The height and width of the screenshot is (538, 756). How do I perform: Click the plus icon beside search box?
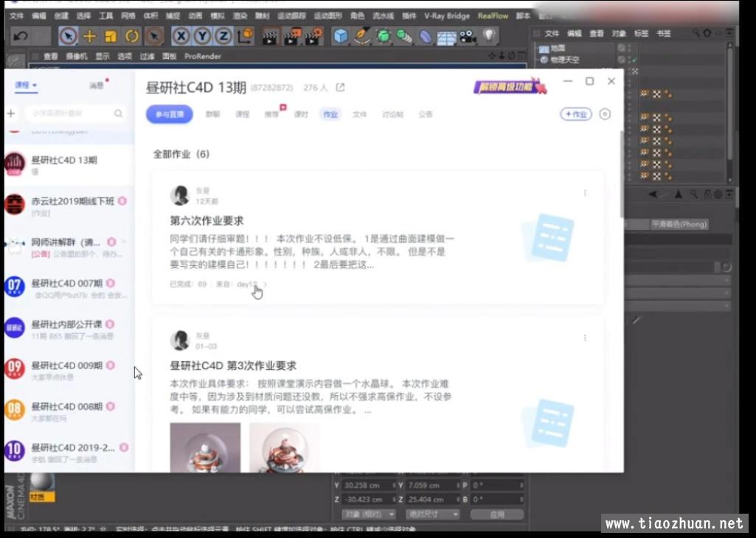point(11,113)
